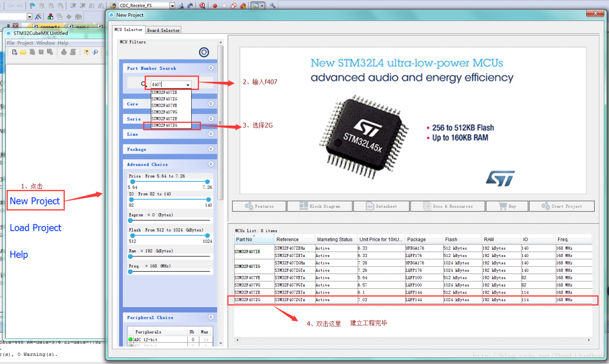Click the green ADC 12-bit status indicator

(x=130, y=339)
